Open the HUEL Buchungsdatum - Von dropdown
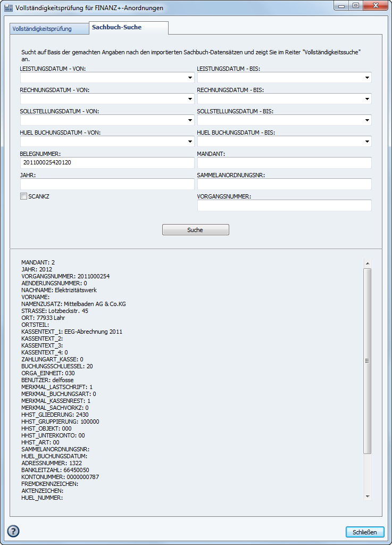The image size is (392, 545). tap(190, 142)
